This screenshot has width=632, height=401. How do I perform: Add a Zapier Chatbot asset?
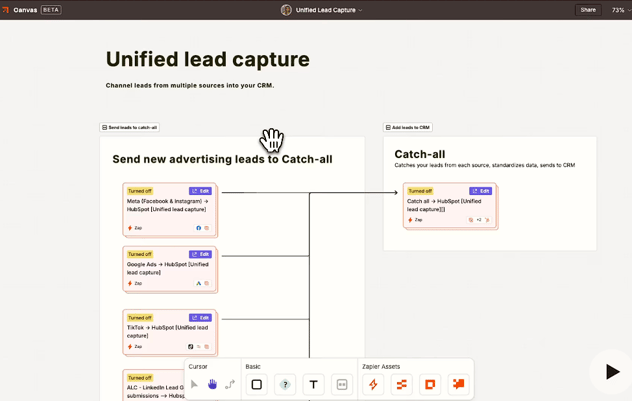(459, 384)
